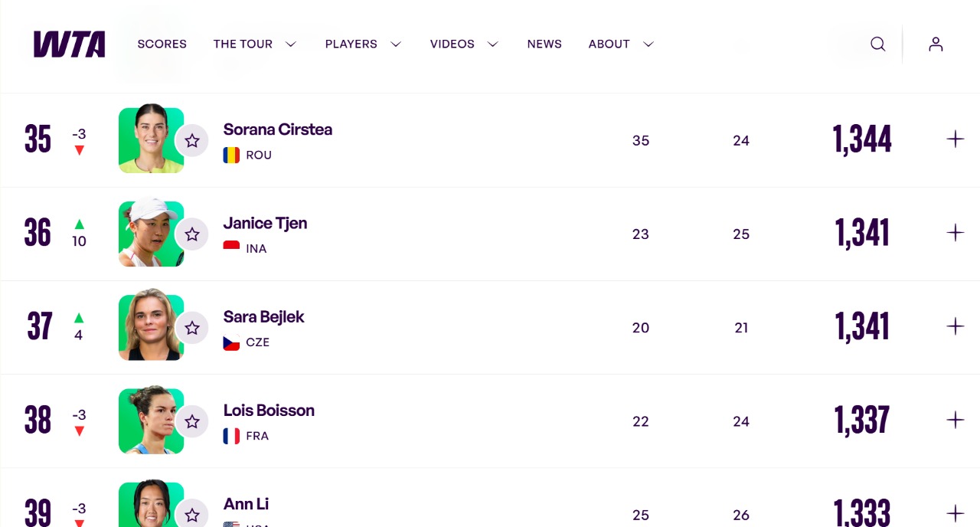Expand Lois Boisson row details
Viewport: 980px width, 527px height.
tap(955, 420)
